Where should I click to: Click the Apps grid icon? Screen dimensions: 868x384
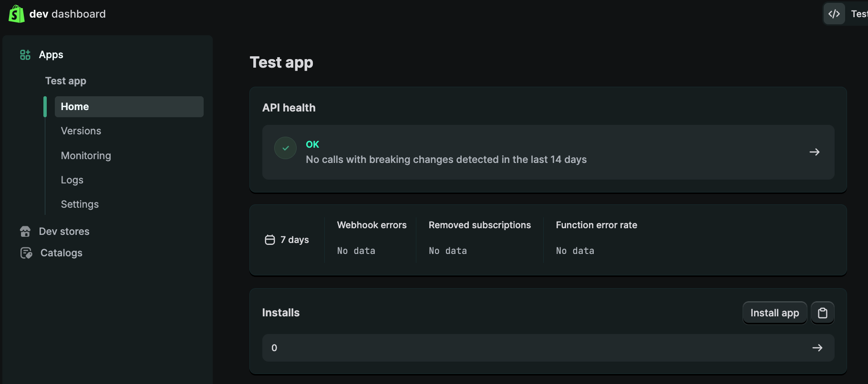click(x=25, y=55)
